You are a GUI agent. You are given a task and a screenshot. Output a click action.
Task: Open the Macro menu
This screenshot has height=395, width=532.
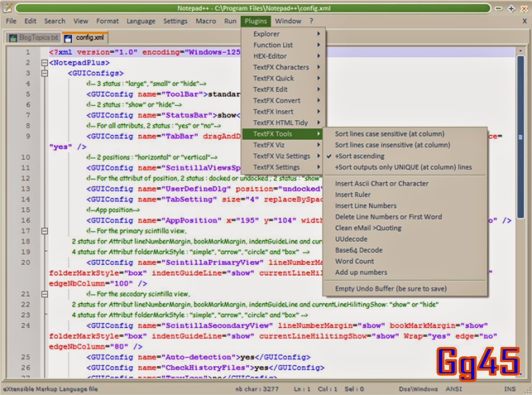click(x=206, y=21)
